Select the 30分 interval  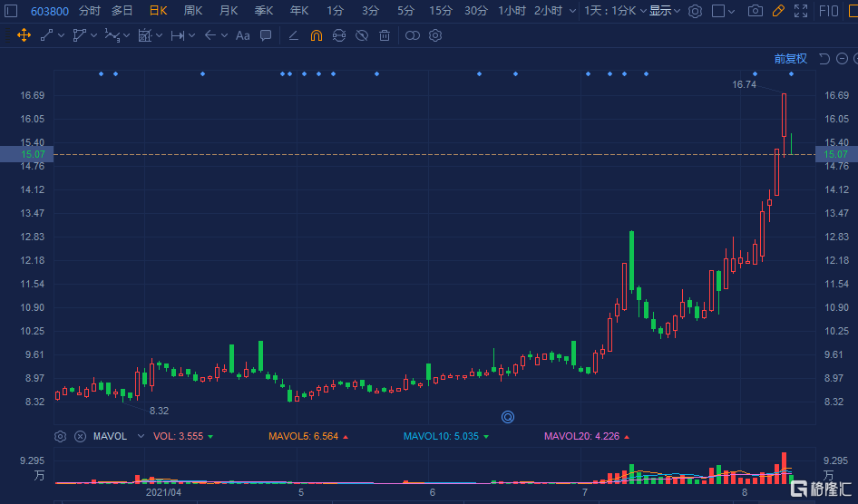click(x=475, y=11)
